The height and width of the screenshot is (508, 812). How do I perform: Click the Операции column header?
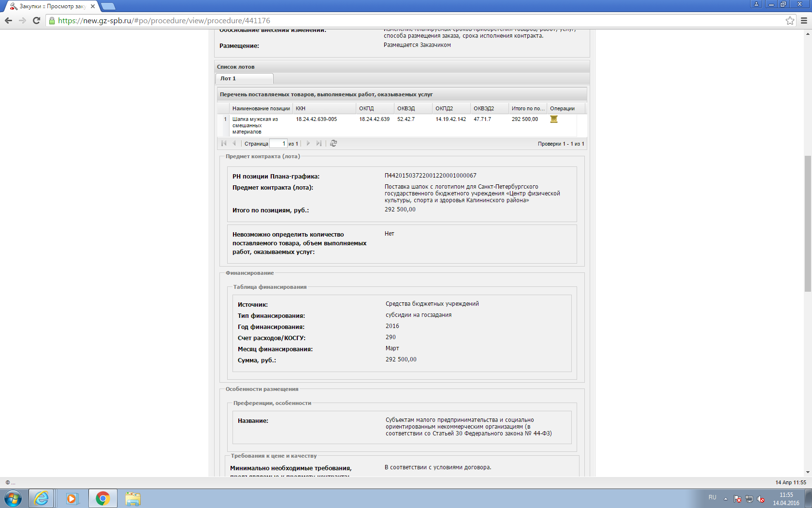point(566,108)
